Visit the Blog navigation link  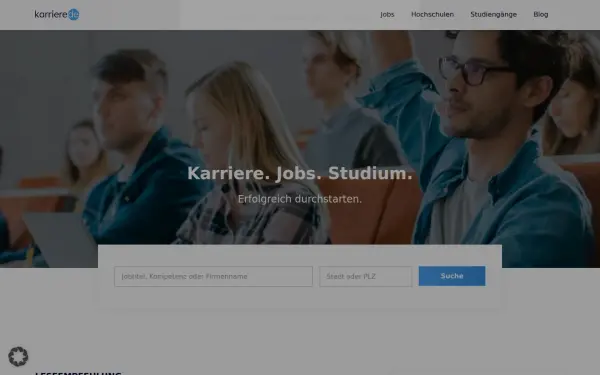[541, 15]
